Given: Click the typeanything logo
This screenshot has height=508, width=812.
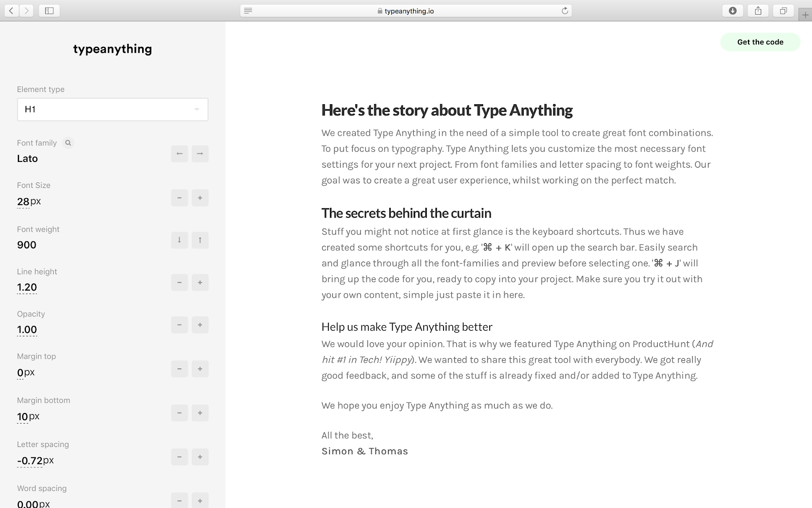Looking at the screenshot, I should tap(113, 49).
